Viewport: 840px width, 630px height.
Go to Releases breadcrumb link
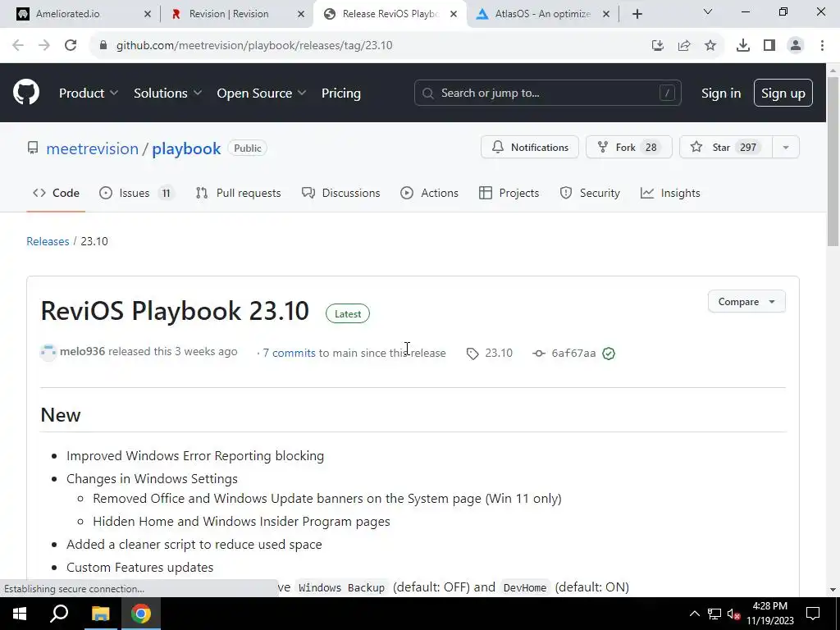[x=48, y=241]
